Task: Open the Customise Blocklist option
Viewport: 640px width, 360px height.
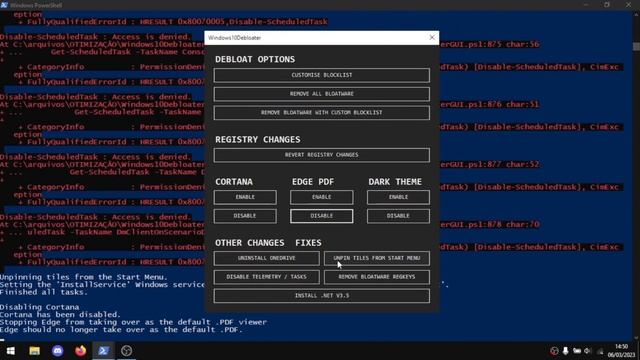Action: [321, 75]
